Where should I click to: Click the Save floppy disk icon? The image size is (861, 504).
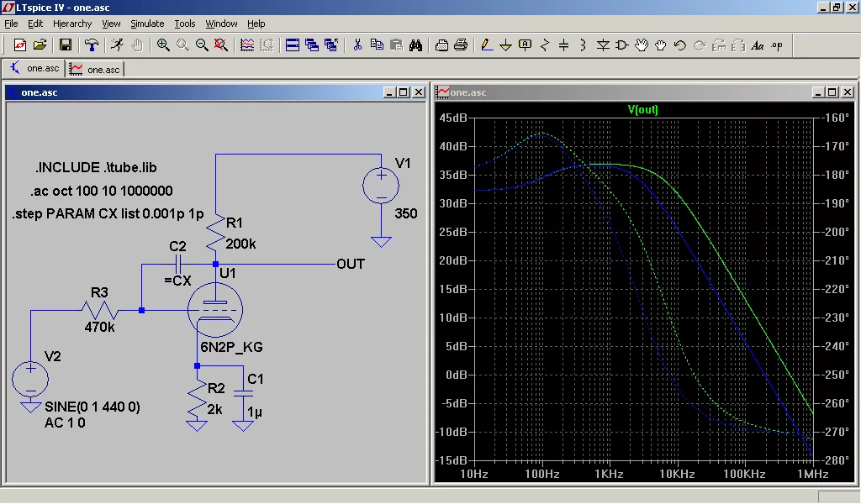pyautogui.click(x=65, y=45)
